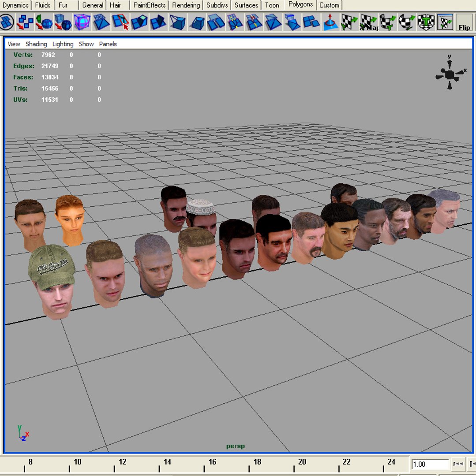The height and width of the screenshot is (476, 476).
Task: Switch to the Dynamics shelf tab
Action: (x=15, y=5)
